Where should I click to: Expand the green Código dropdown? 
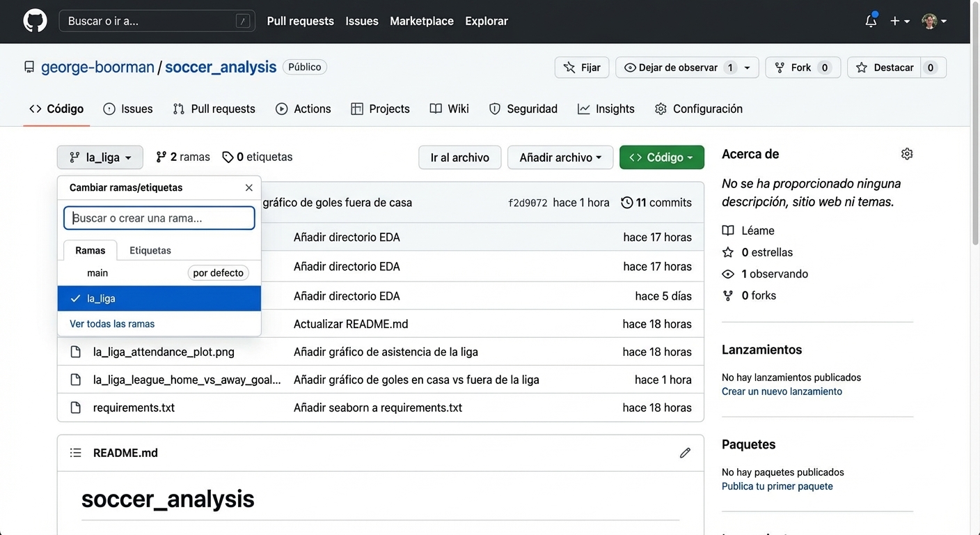661,157
